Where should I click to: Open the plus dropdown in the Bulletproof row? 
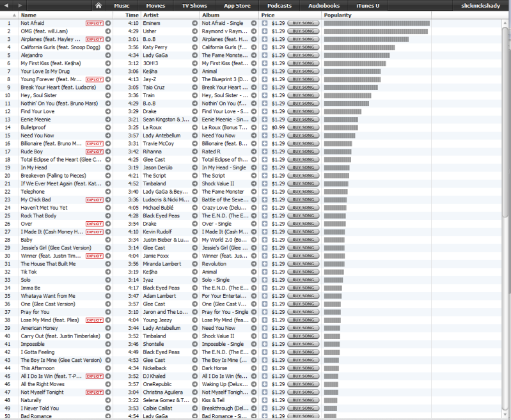tap(265, 127)
